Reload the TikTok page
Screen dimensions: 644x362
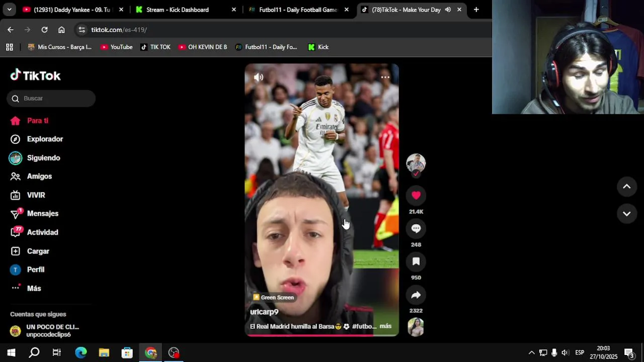(44, 30)
